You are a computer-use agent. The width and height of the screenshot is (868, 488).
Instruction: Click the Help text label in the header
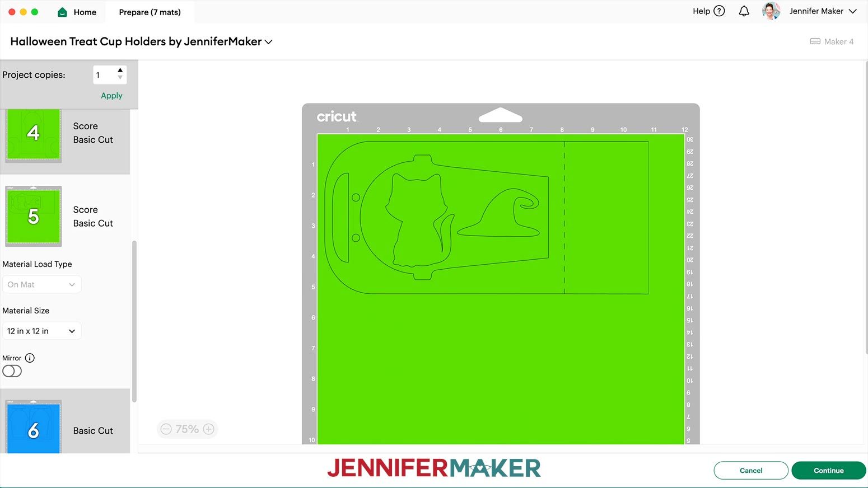click(x=701, y=11)
